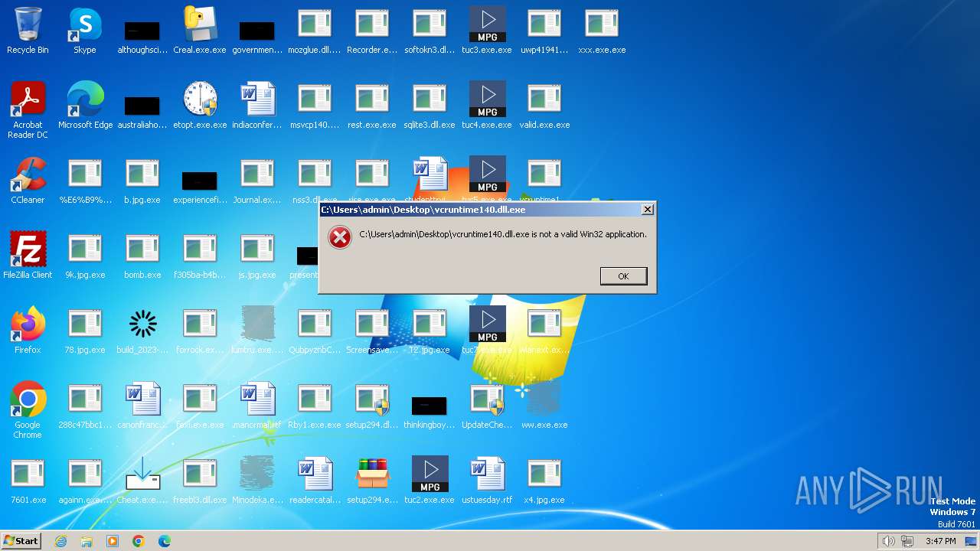Image resolution: width=980 pixels, height=551 pixels.
Task: Open the Start menu
Action: (21, 540)
